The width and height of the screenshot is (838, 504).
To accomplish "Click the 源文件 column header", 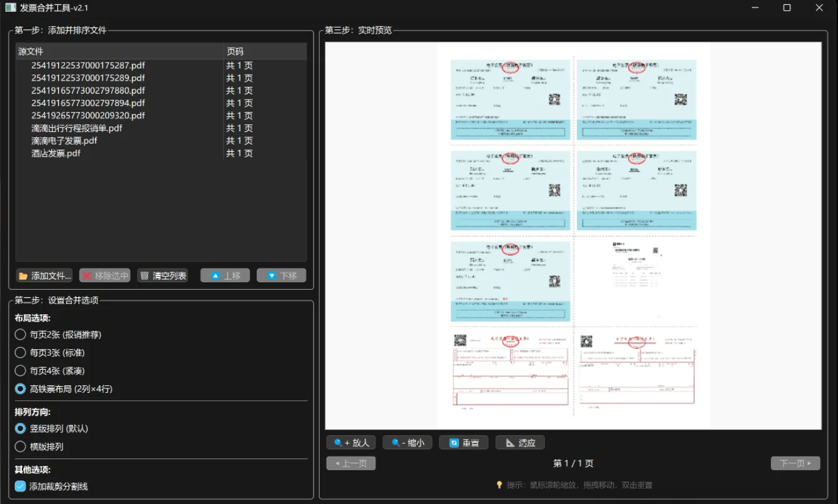I will coord(119,51).
